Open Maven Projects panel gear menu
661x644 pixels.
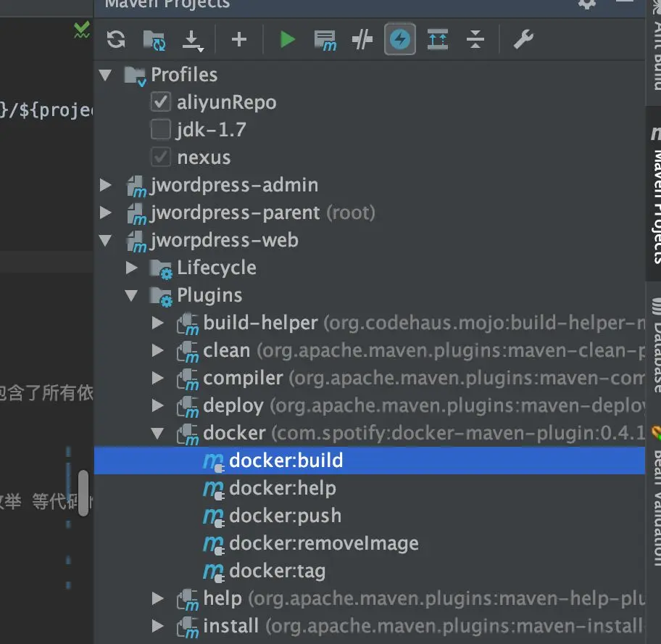tap(587, 4)
